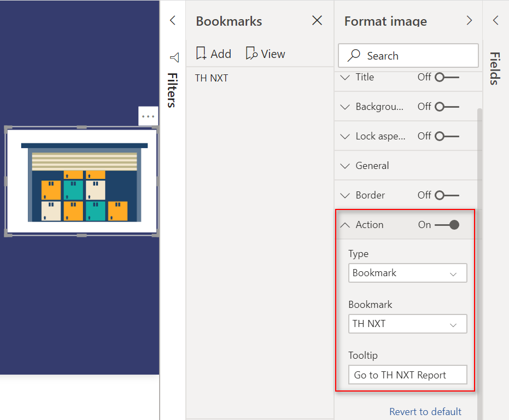Open the image's More options ellipsis
The height and width of the screenshot is (420, 509).
[148, 116]
